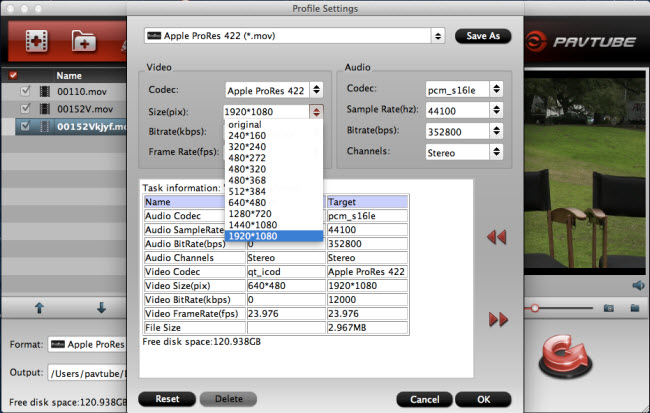Image resolution: width=650 pixels, height=413 pixels.
Task: Click the Reset button
Action: 167,399
